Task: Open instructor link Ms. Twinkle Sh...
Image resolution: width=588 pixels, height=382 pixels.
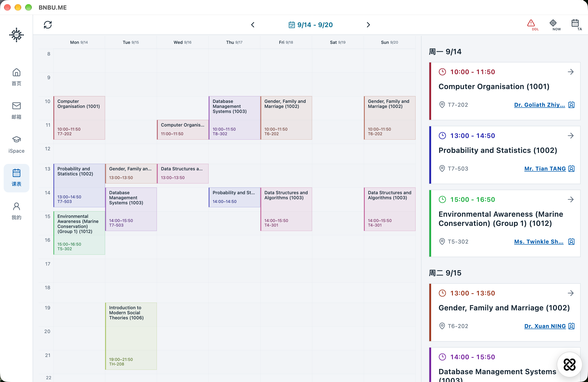Action: click(x=539, y=242)
